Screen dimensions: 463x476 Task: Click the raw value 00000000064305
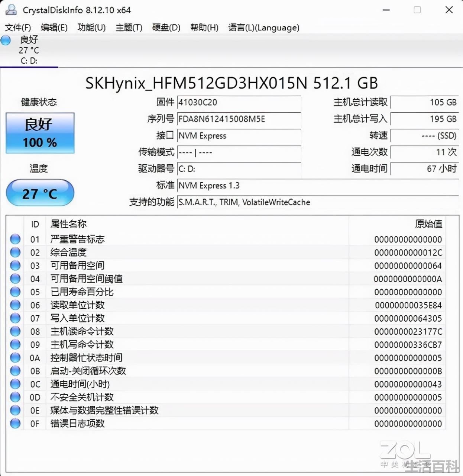(408, 318)
